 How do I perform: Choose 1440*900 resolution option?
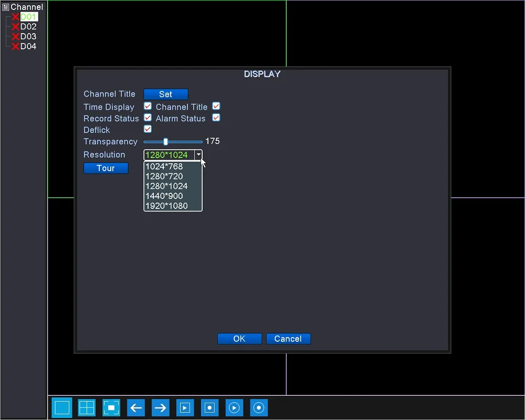pyautogui.click(x=173, y=196)
